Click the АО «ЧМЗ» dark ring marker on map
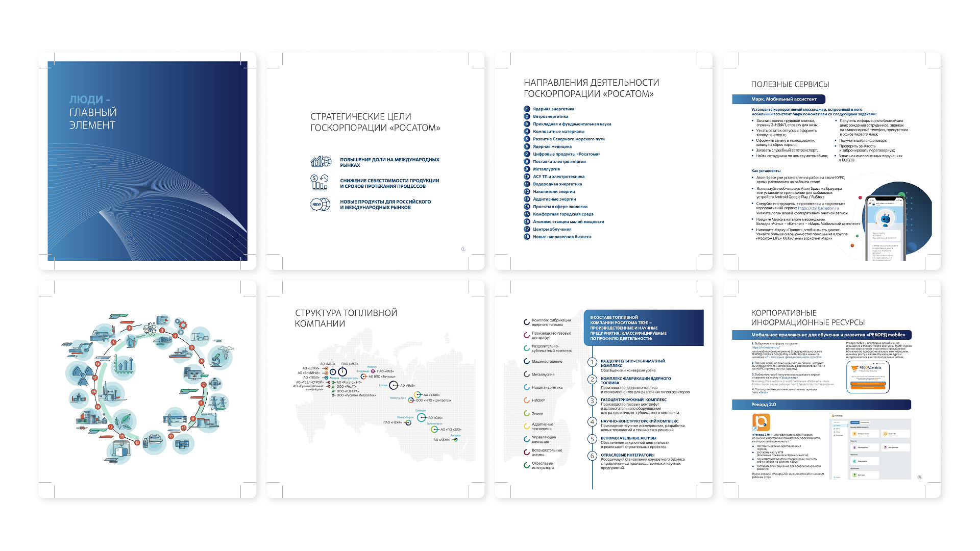Viewport: 980px width, 551px height. point(394,386)
